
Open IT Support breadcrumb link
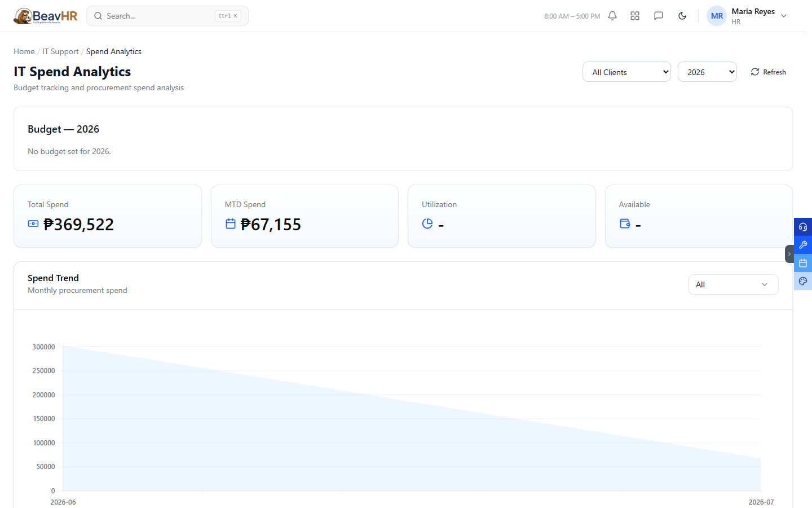tap(60, 51)
